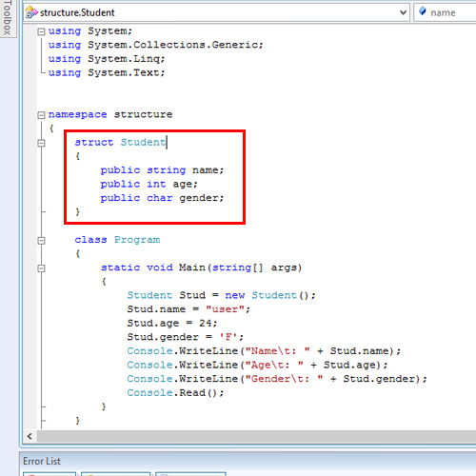
Task: Place cursor on Console.Read() line
Action: 175,393
